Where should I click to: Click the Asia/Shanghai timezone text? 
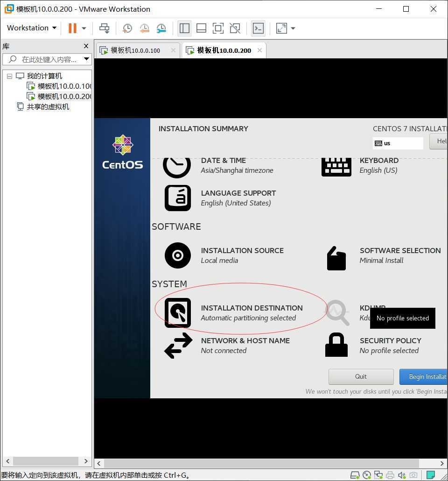[237, 170]
